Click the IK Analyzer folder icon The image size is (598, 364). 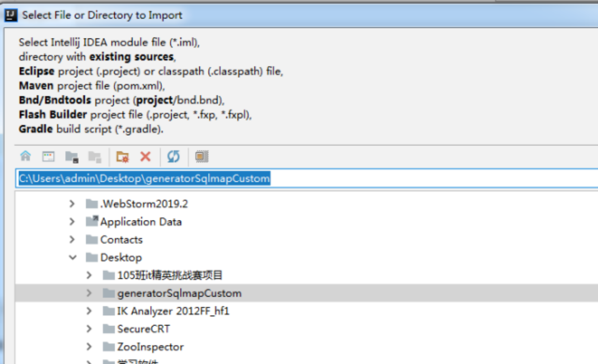click(109, 311)
